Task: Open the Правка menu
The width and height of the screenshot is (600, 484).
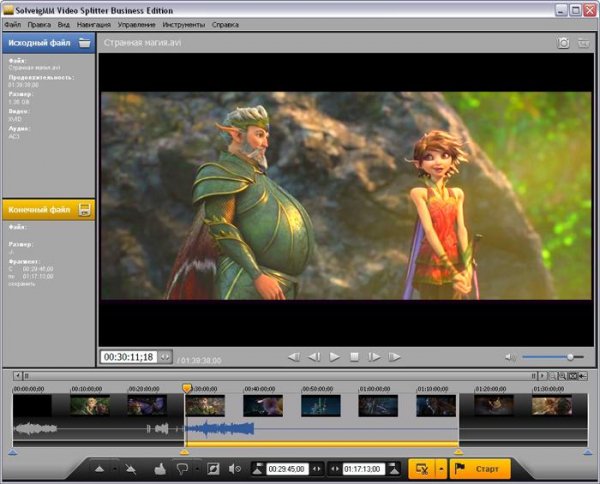Action: (39, 24)
